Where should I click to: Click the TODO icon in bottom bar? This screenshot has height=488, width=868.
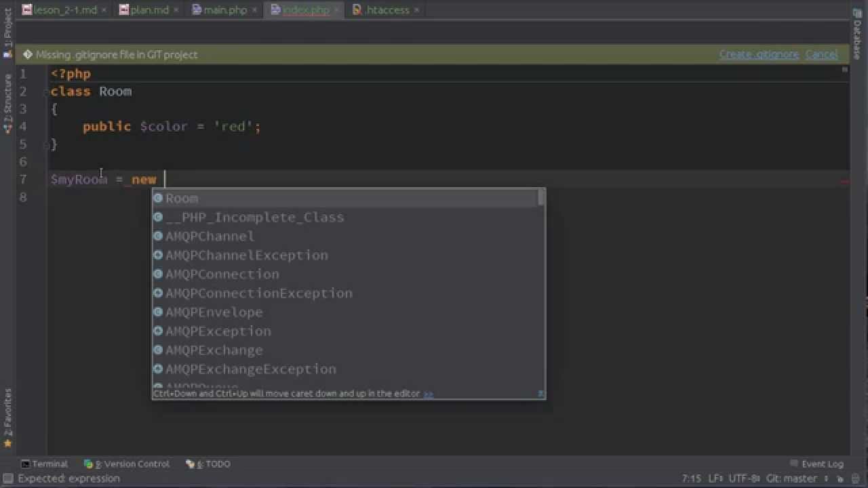191,464
